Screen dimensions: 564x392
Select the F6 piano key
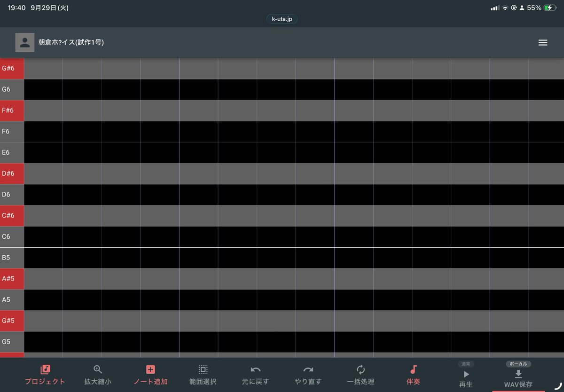click(12, 132)
